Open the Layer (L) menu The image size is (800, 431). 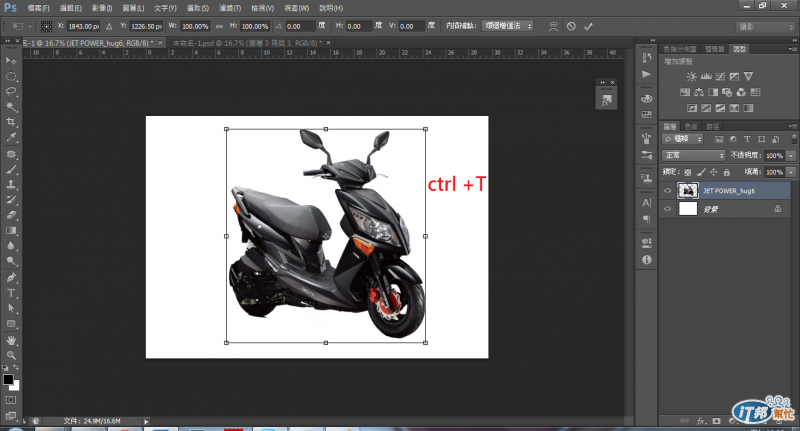[133, 8]
